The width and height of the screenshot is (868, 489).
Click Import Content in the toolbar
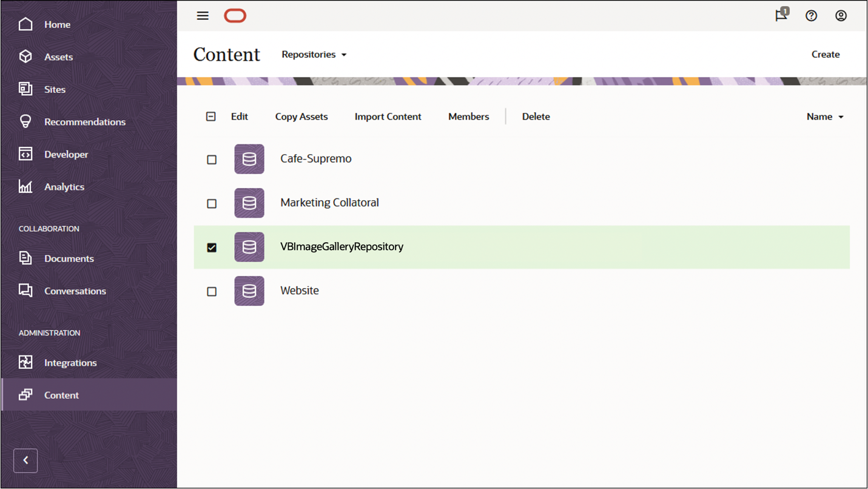[x=388, y=116]
